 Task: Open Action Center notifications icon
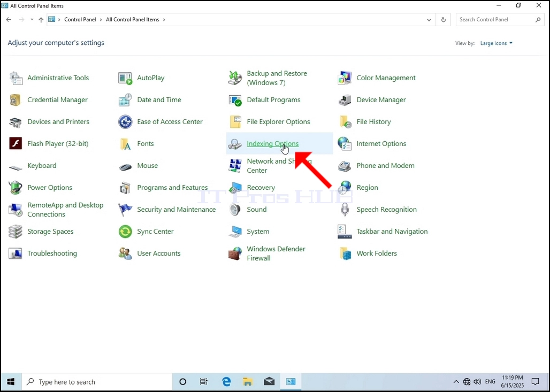535,382
